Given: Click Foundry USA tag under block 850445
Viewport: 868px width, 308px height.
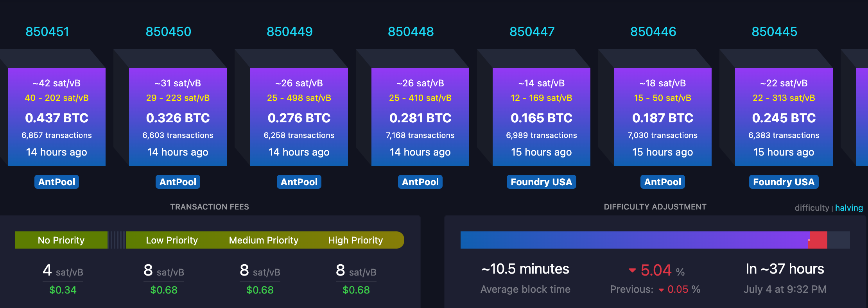Looking at the screenshot, I should click(x=784, y=182).
